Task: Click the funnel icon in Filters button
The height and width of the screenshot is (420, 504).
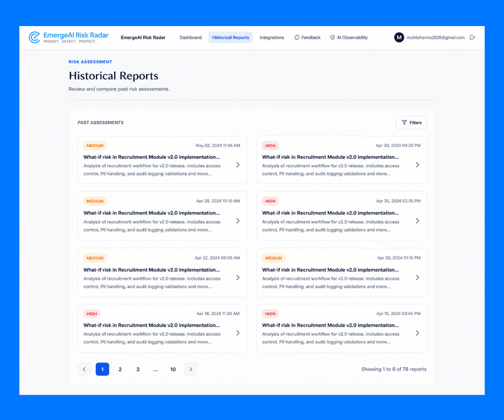Action: [404, 123]
